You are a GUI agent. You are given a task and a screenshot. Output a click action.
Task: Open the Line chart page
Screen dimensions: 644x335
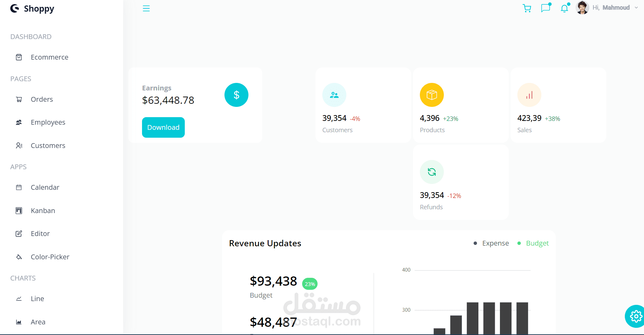[x=37, y=299]
